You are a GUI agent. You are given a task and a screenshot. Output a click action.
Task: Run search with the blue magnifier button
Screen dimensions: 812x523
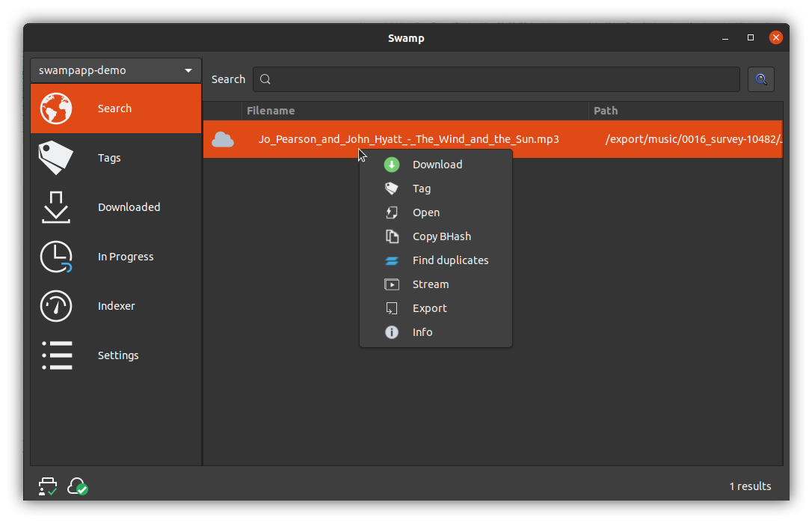pos(760,79)
